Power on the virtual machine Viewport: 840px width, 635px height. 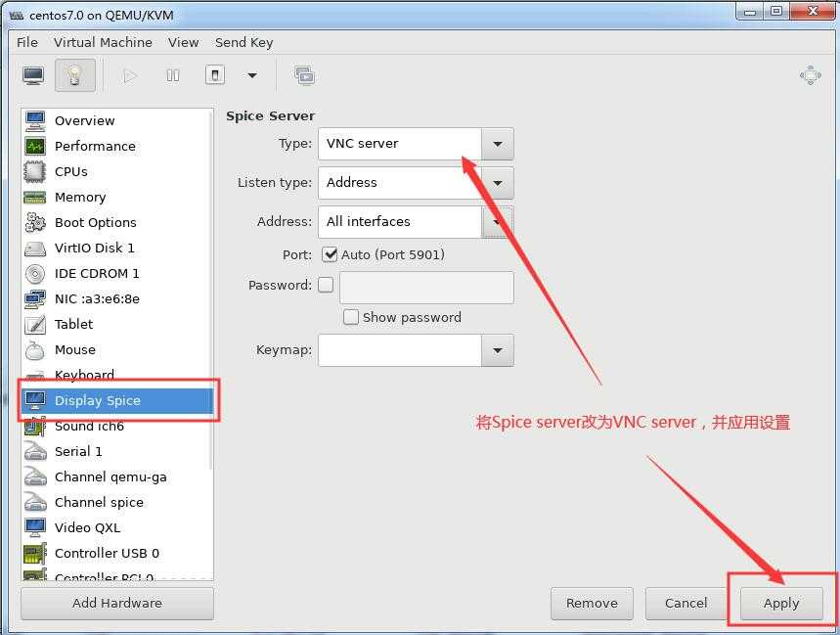tap(129, 75)
